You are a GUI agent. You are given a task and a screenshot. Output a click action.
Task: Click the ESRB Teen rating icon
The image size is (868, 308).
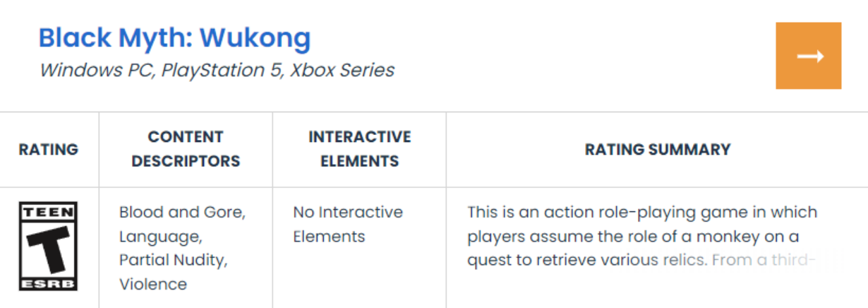click(x=49, y=247)
